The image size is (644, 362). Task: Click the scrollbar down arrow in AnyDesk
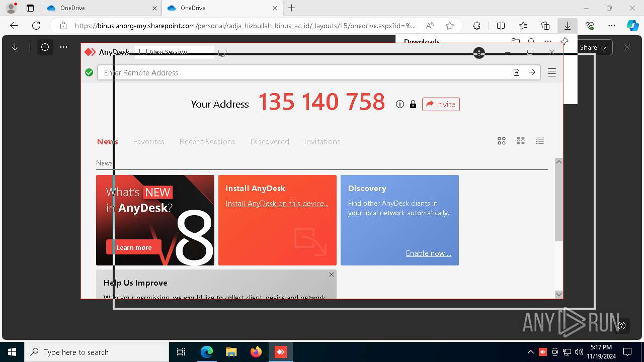[558, 294]
